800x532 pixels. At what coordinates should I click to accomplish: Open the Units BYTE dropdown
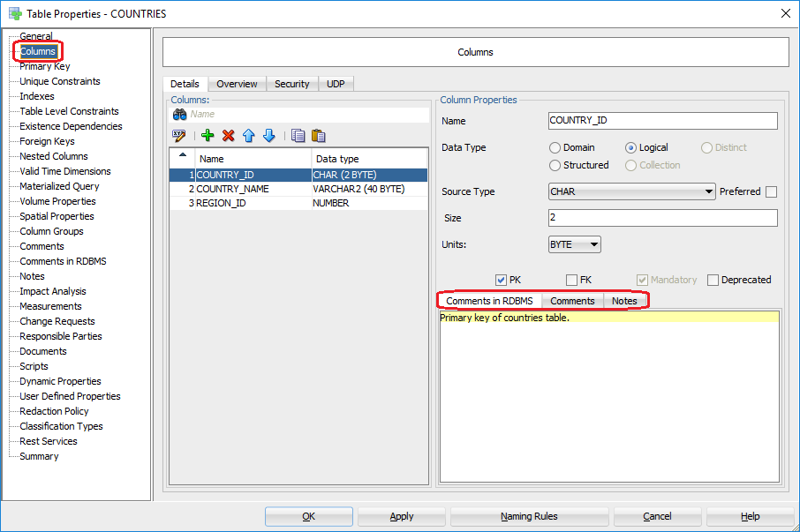(574, 244)
